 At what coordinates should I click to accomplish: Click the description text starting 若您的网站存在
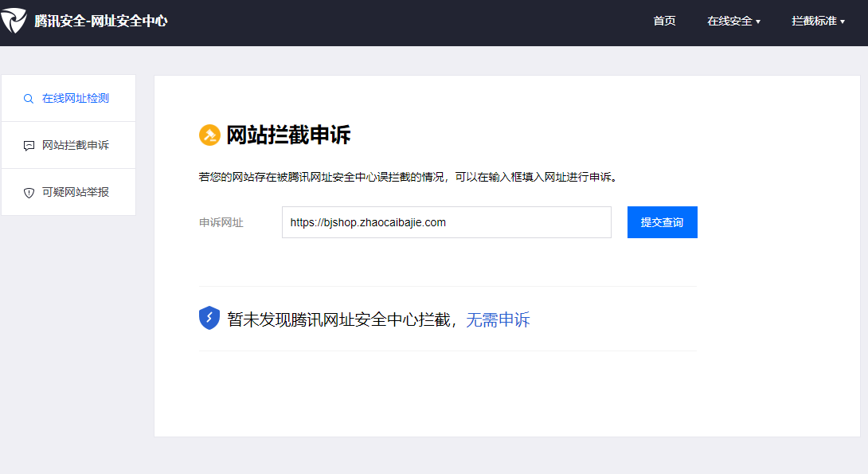[x=408, y=177]
